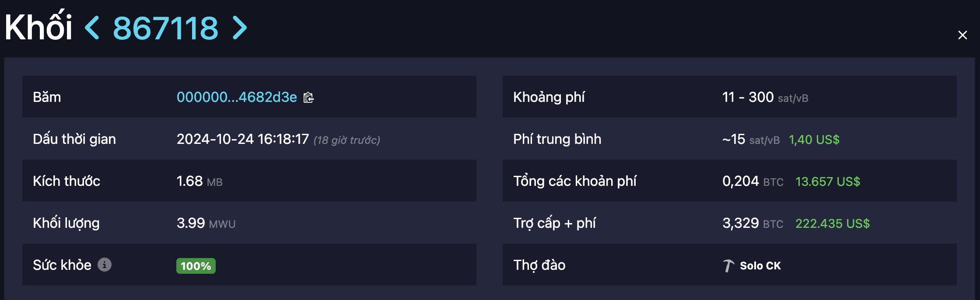Viewport: 980px width, 300px height.
Task: Click the Khối page heading
Action: point(38,26)
